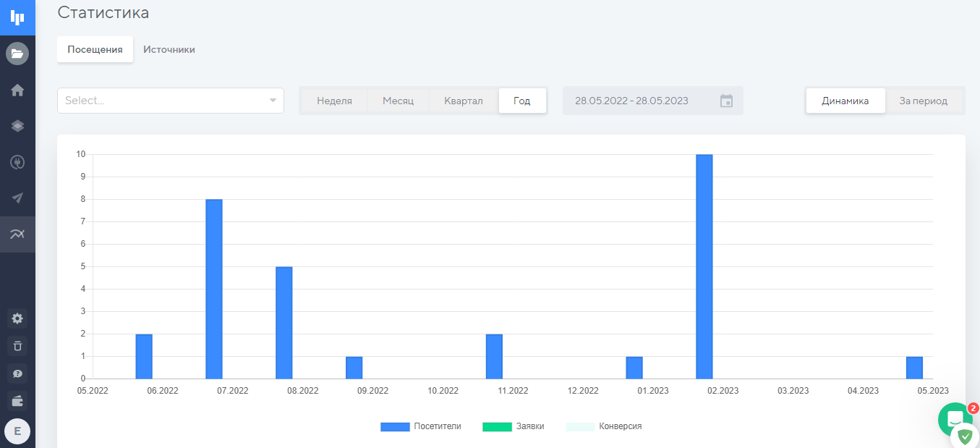
Task: Open the layers icon in sidebar
Action: tap(17, 126)
